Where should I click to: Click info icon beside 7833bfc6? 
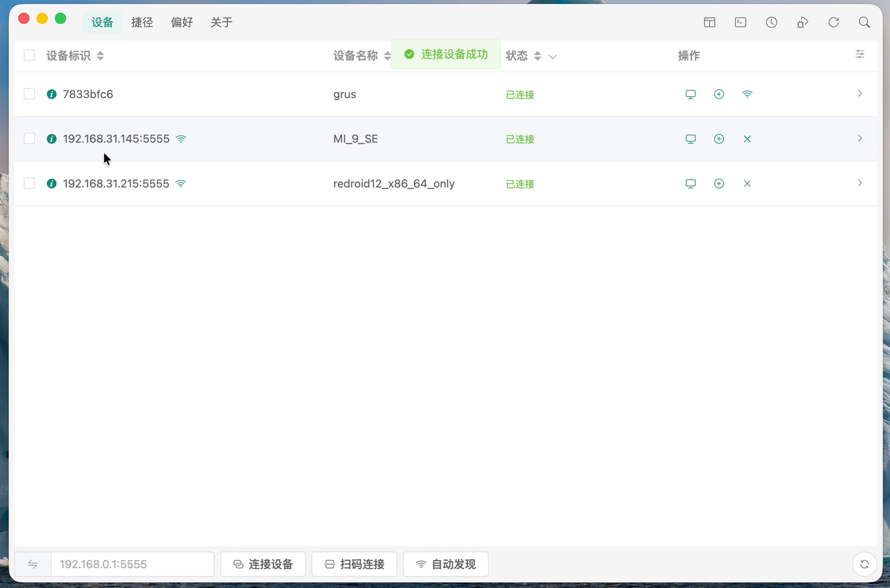click(x=52, y=94)
